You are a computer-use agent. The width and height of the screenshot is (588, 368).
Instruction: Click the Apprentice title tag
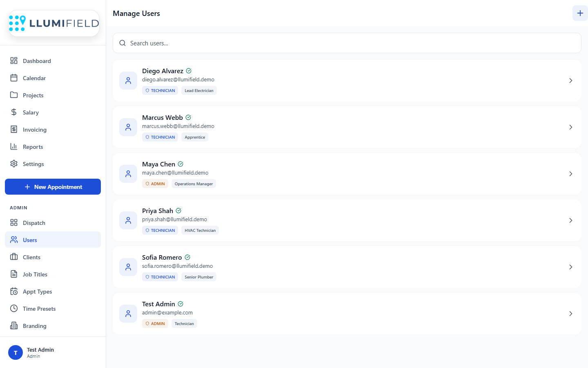click(195, 137)
